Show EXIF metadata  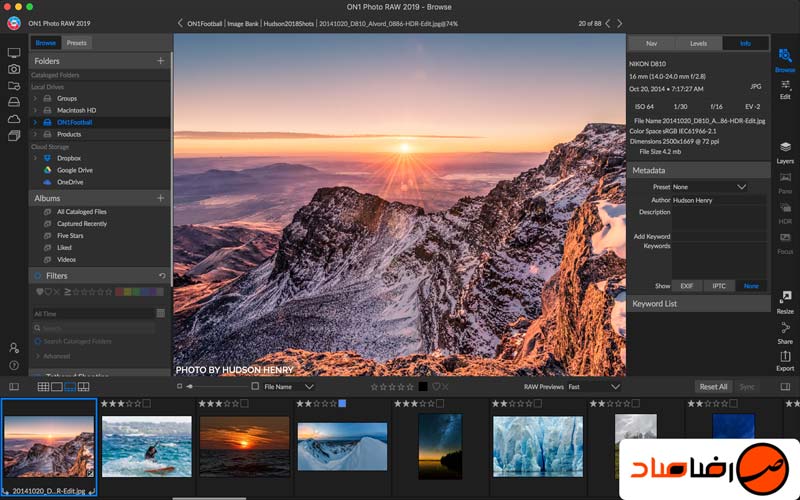click(687, 286)
